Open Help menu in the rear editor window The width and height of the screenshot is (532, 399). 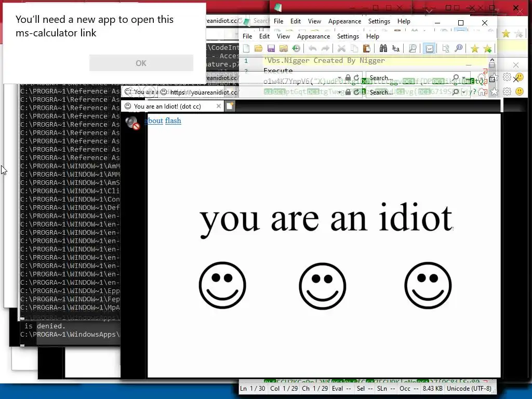(x=404, y=21)
